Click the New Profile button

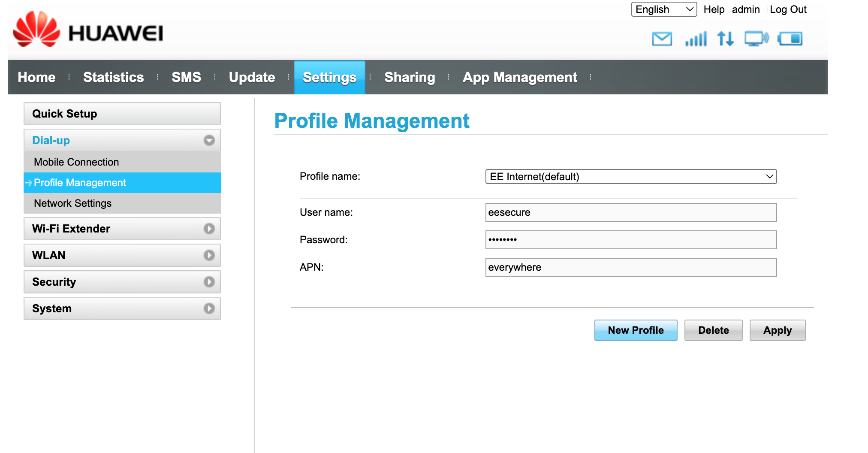pos(636,330)
